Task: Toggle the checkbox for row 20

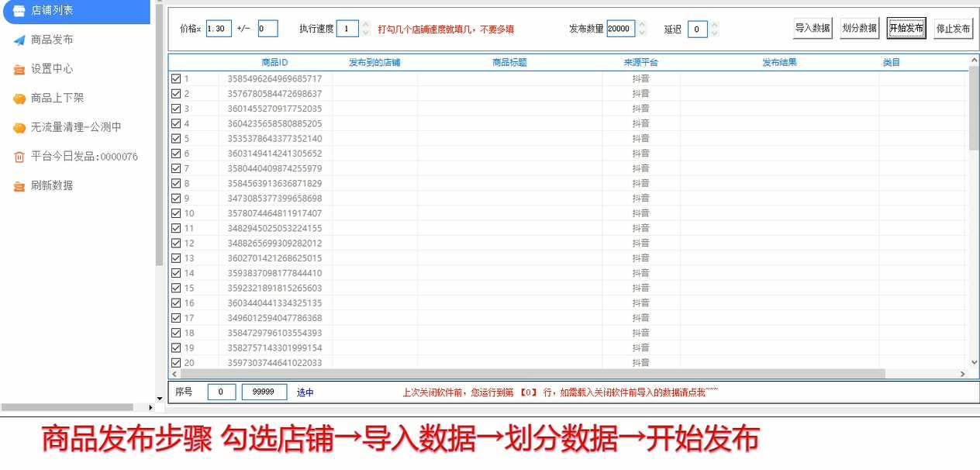Action: coord(176,363)
